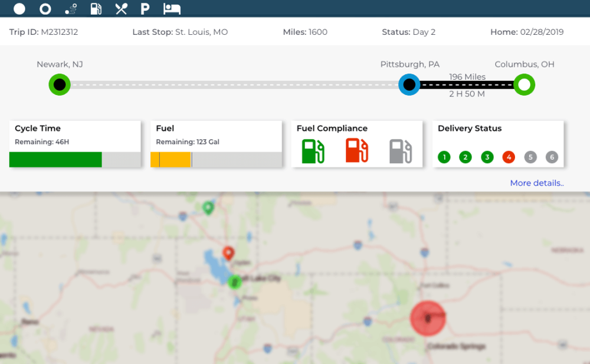Click the Delivery Status card title
The image size is (590, 364).
pos(470,129)
